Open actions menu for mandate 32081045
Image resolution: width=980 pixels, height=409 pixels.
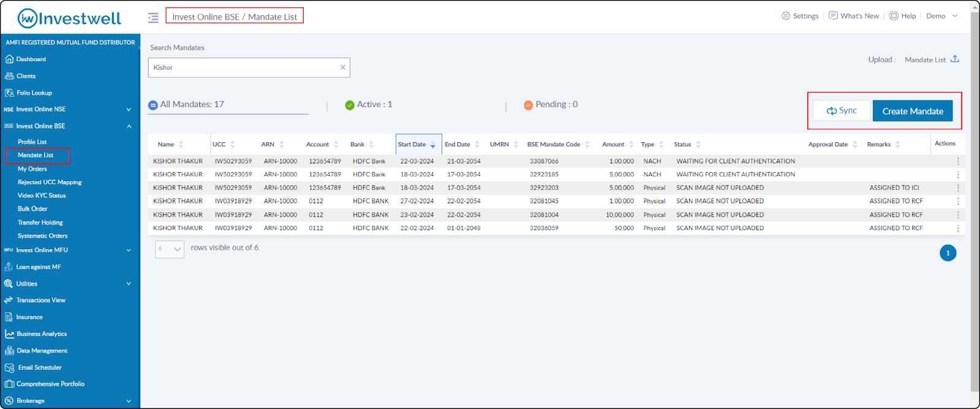tap(958, 201)
